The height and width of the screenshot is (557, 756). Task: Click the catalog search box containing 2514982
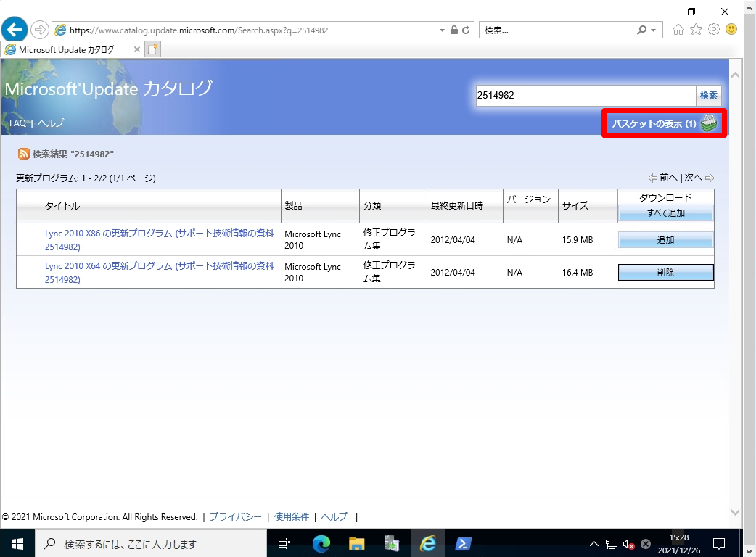[x=586, y=96]
